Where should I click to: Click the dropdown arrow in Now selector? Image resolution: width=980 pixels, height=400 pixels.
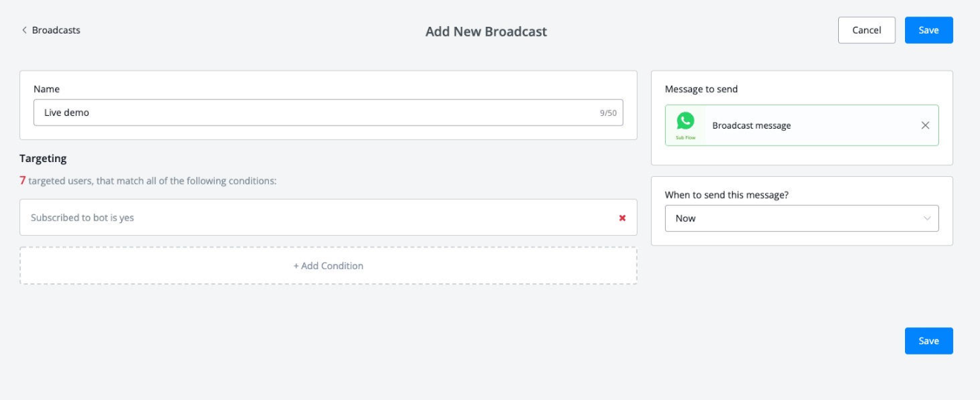927,219
